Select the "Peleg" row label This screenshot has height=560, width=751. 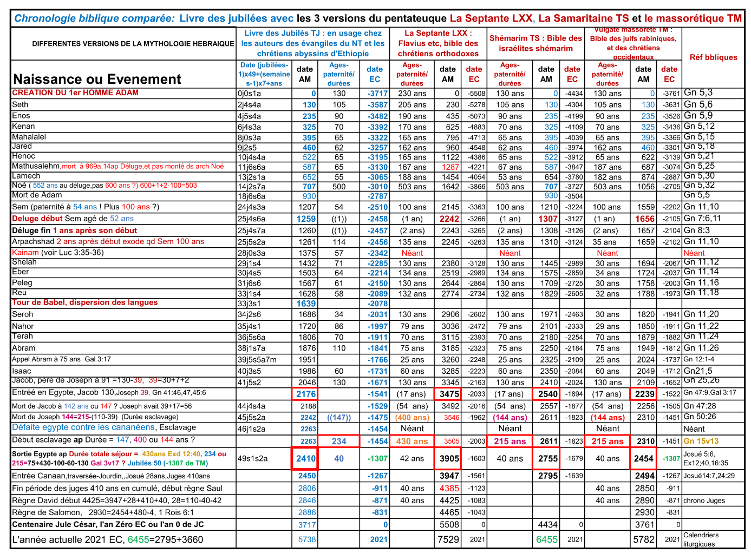[22, 282]
